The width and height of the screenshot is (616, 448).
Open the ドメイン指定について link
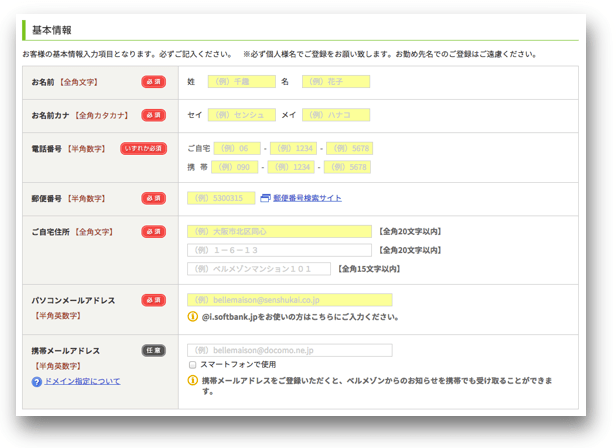(82, 381)
